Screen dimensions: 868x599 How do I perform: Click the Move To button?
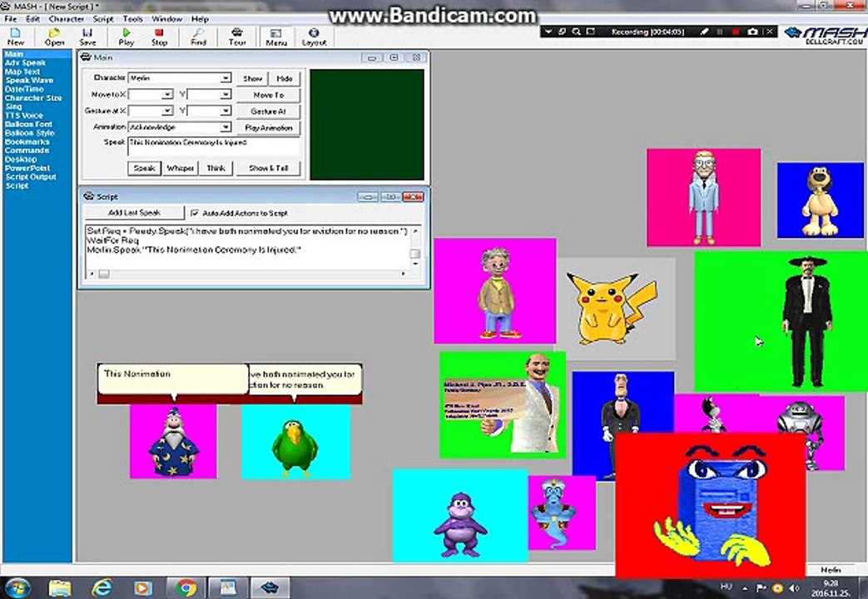point(269,95)
